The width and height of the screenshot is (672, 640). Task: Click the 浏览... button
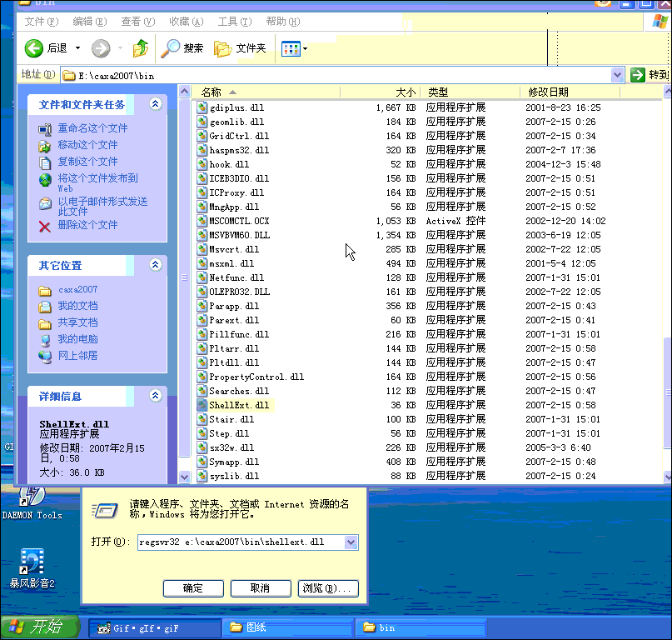(328, 587)
